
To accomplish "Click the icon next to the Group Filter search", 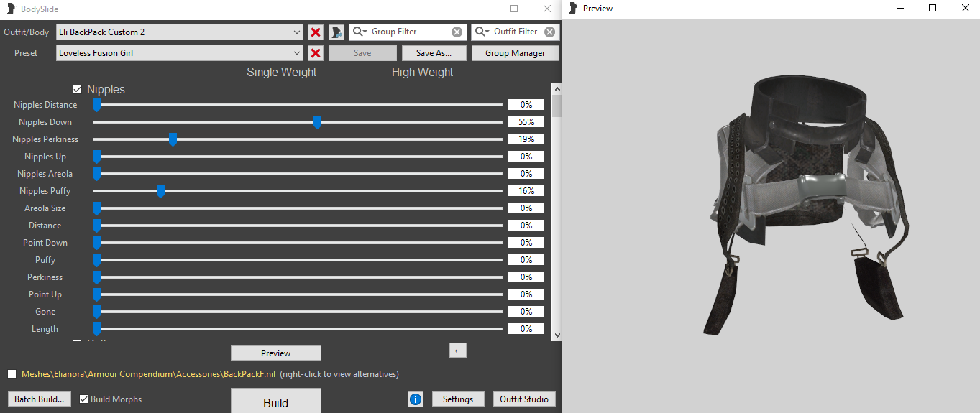I will pos(336,32).
